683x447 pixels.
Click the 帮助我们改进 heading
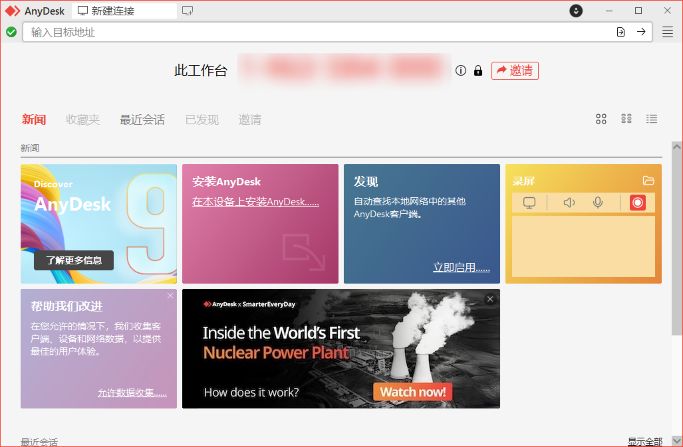click(x=67, y=306)
